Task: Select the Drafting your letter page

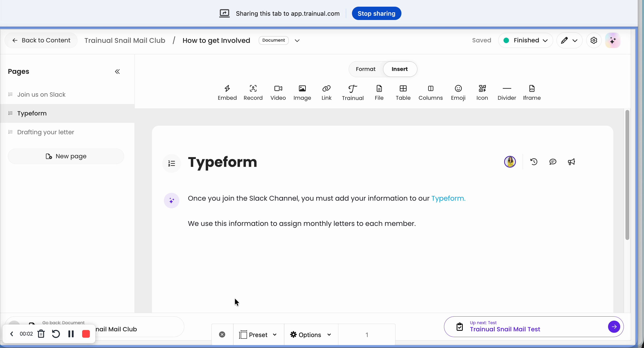Action: point(46,132)
